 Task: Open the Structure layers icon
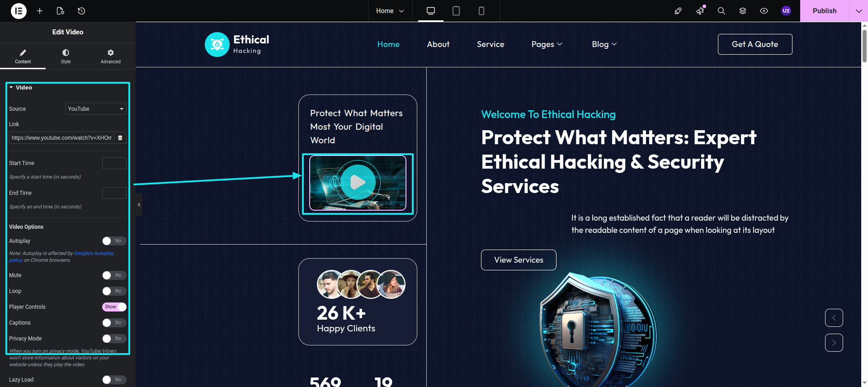pyautogui.click(x=743, y=11)
